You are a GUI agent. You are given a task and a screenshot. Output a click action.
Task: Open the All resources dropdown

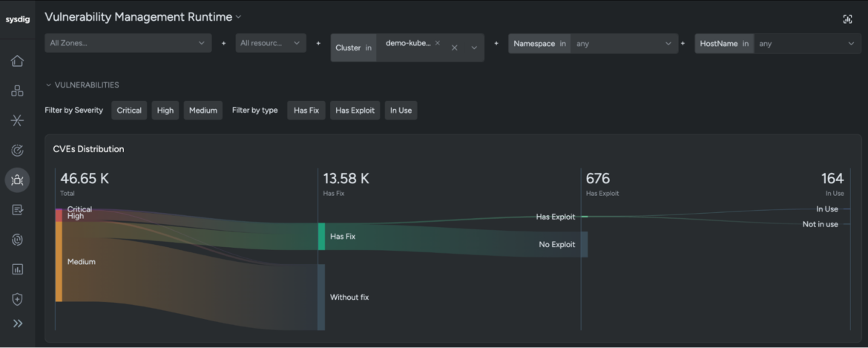[271, 43]
